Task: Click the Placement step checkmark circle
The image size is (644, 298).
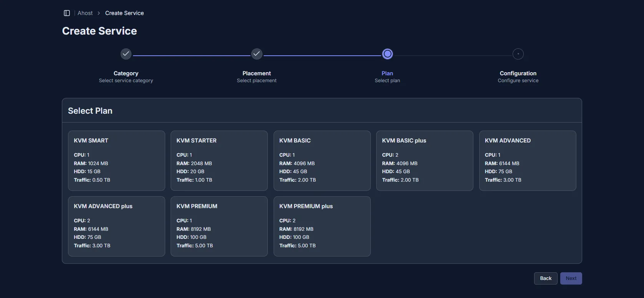Action: (x=257, y=54)
